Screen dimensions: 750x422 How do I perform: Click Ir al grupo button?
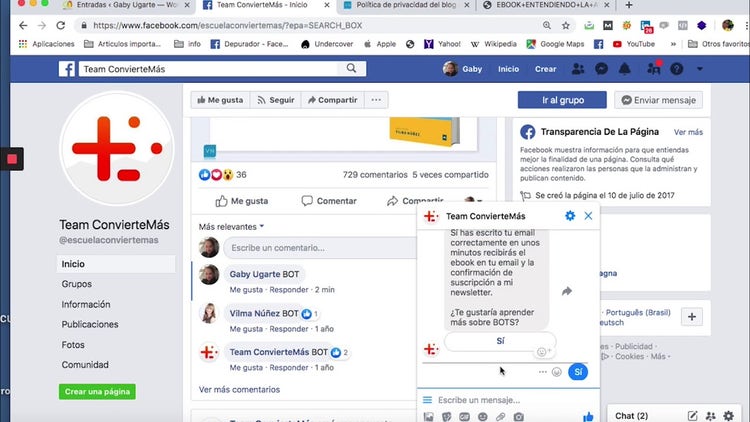(562, 100)
